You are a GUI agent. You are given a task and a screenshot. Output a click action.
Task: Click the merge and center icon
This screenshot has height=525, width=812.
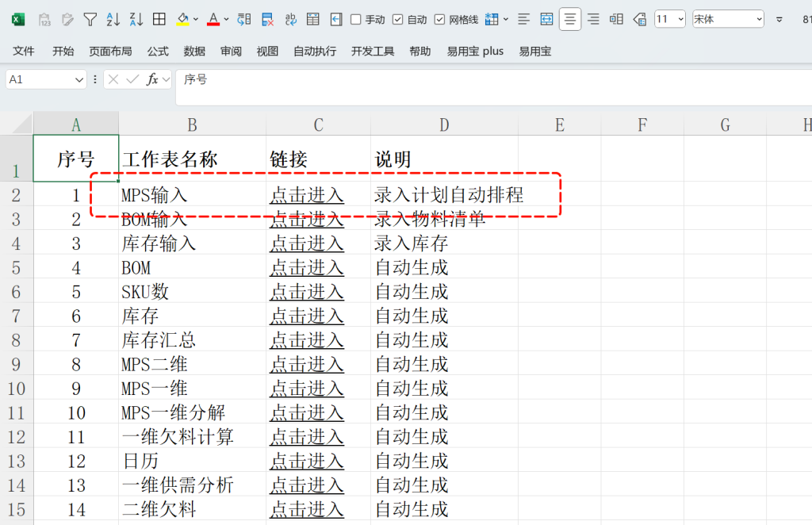coord(546,20)
